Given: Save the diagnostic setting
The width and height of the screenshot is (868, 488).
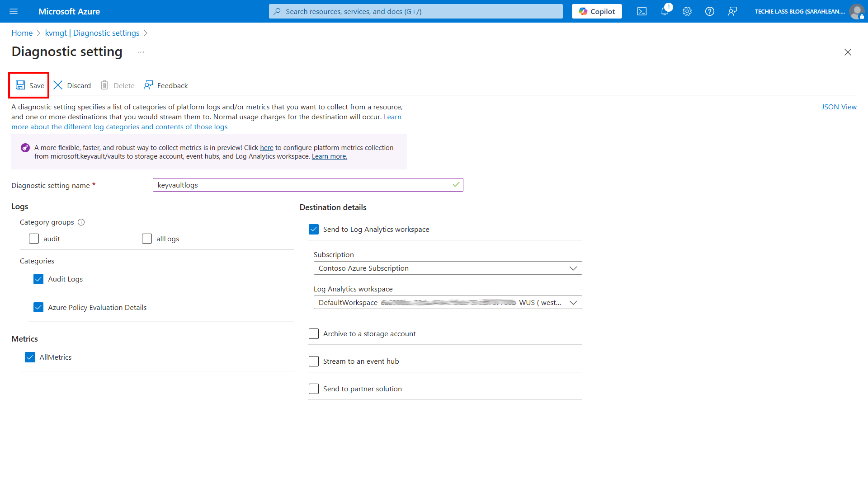Looking at the screenshot, I should pyautogui.click(x=28, y=85).
